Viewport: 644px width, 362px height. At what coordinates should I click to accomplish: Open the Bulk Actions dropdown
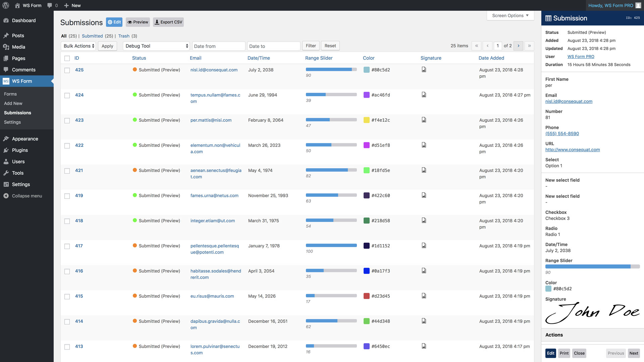point(78,46)
